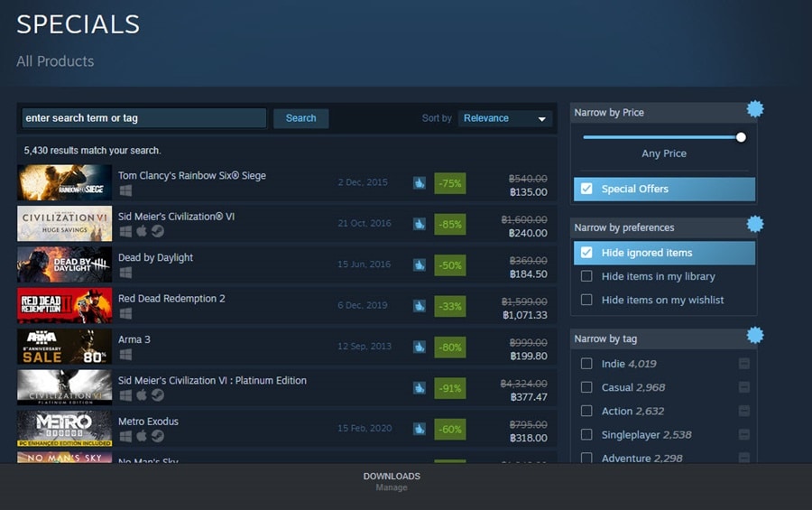Click SteamOS icon under Metro Exodus
The image size is (812, 510).
(158, 436)
